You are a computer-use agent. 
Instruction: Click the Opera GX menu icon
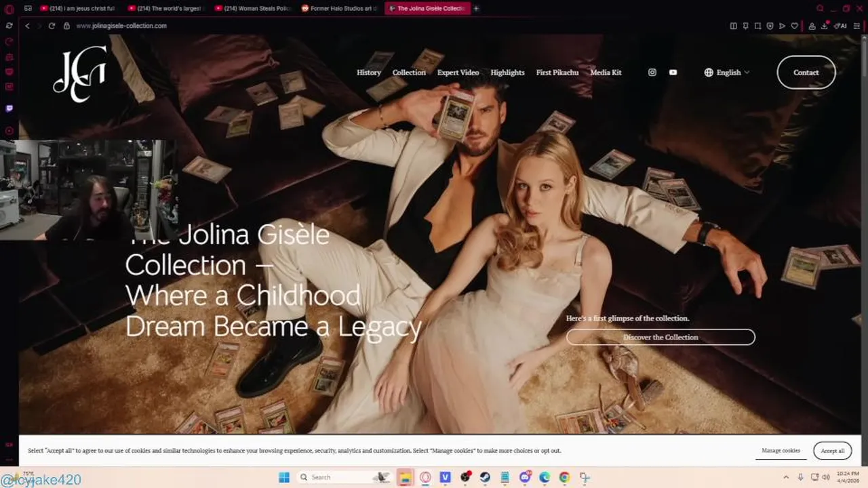click(9, 9)
